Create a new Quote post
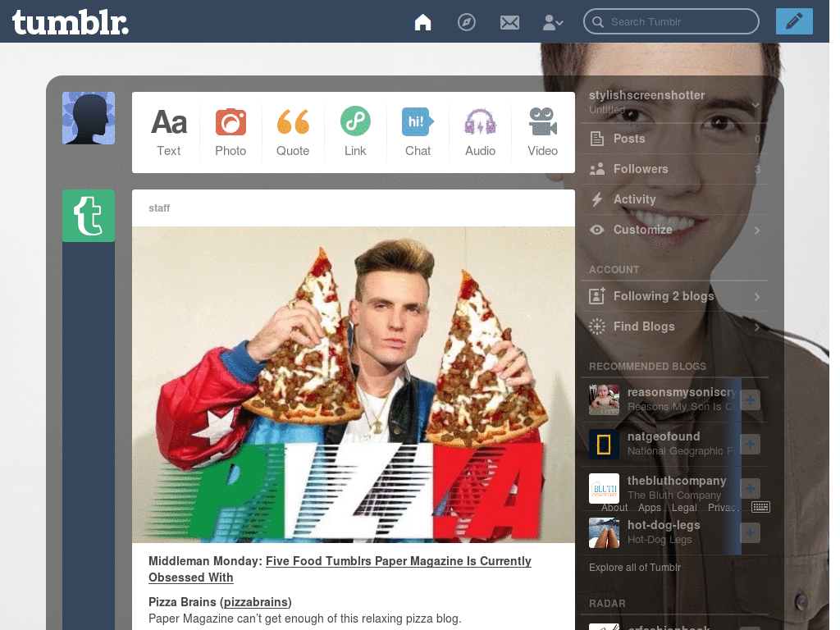840x630 pixels. coord(293,132)
